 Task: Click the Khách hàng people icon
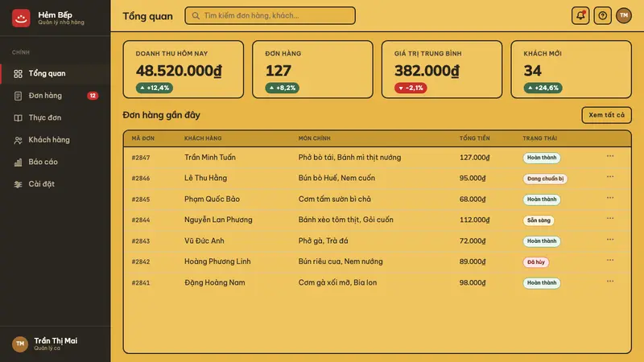(18, 140)
